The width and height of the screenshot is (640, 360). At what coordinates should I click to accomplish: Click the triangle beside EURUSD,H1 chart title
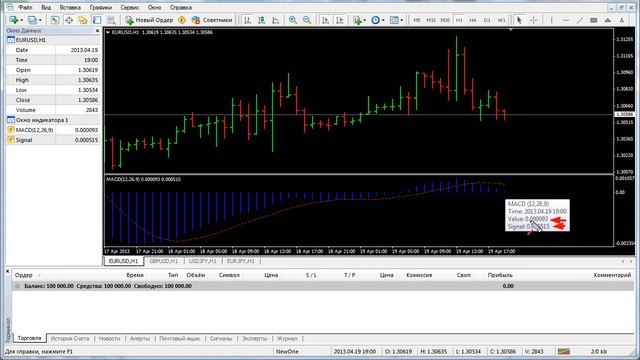pos(108,32)
